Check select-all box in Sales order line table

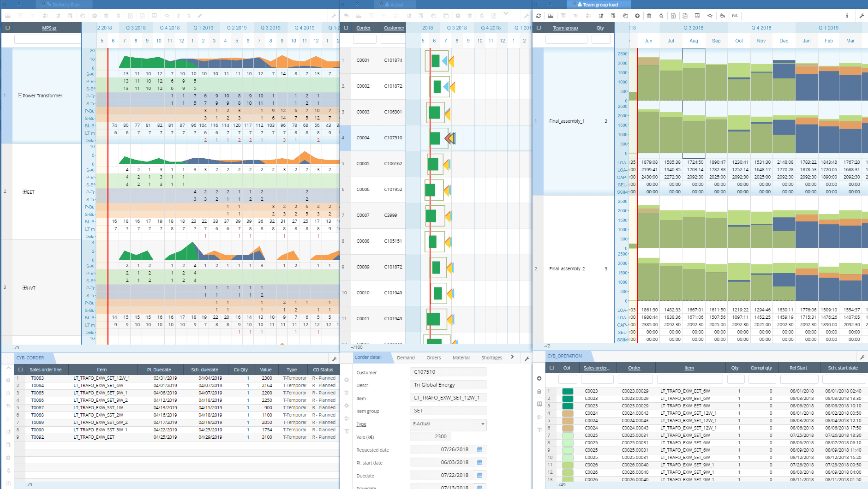click(20, 370)
